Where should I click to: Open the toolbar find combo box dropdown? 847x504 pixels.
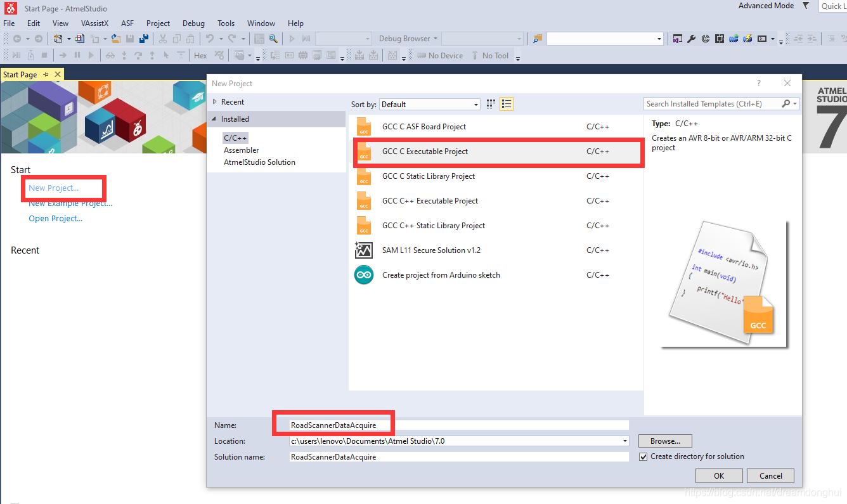tap(659, 39)
